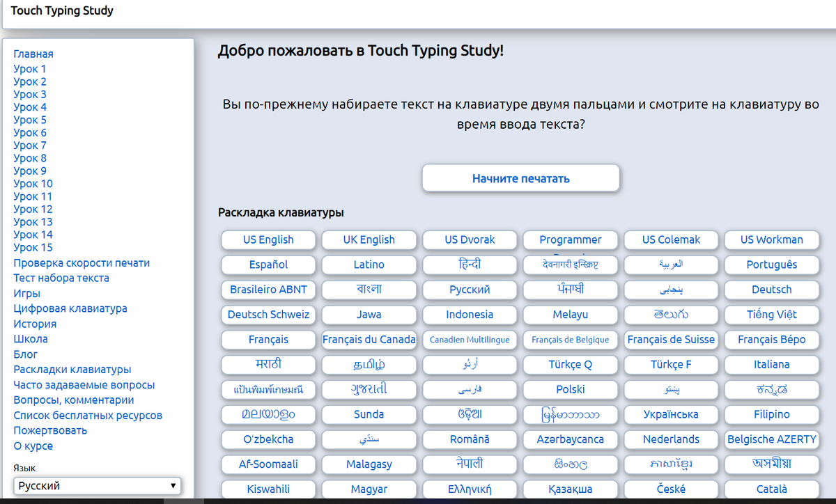The height and width of the screenshot is (504, 836).
Task: Open the Язык language dropdown
Action: 97,485
